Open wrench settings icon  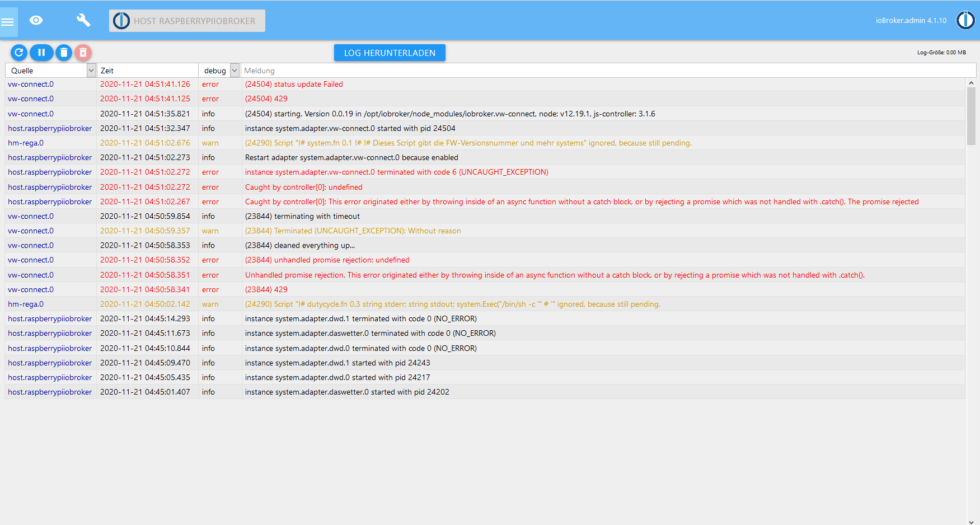point(83,20)
